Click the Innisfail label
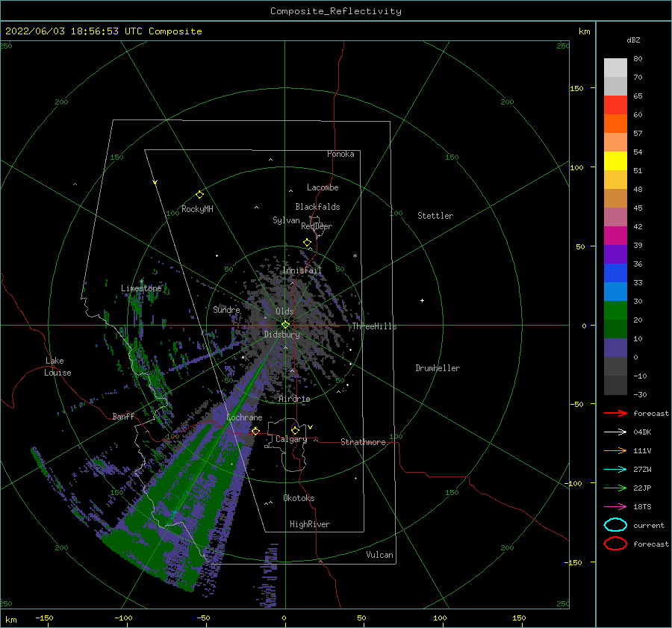The image size is (672, 628). pyautogui.click(x=302, y=270)
